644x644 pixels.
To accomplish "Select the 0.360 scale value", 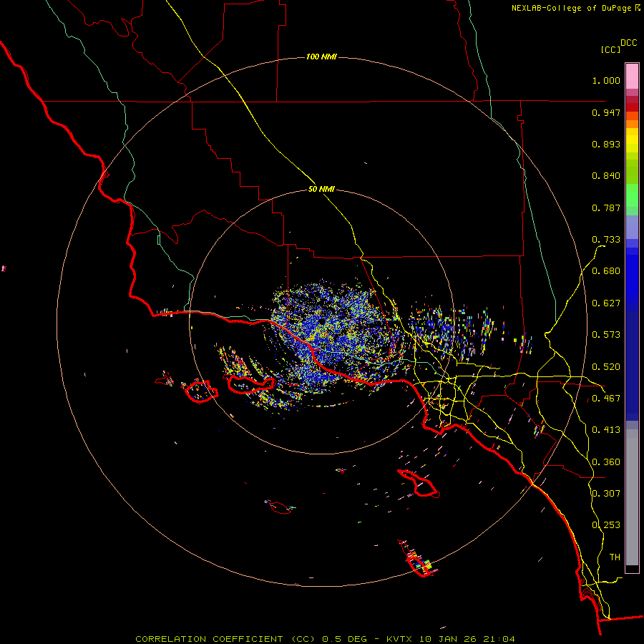I will point(606,462).
